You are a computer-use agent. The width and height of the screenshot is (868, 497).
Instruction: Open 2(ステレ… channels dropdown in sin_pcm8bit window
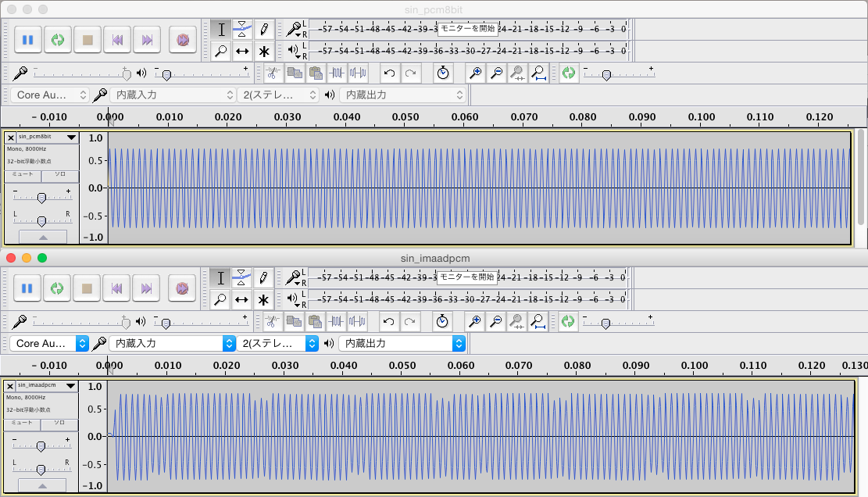pos(278,95)
